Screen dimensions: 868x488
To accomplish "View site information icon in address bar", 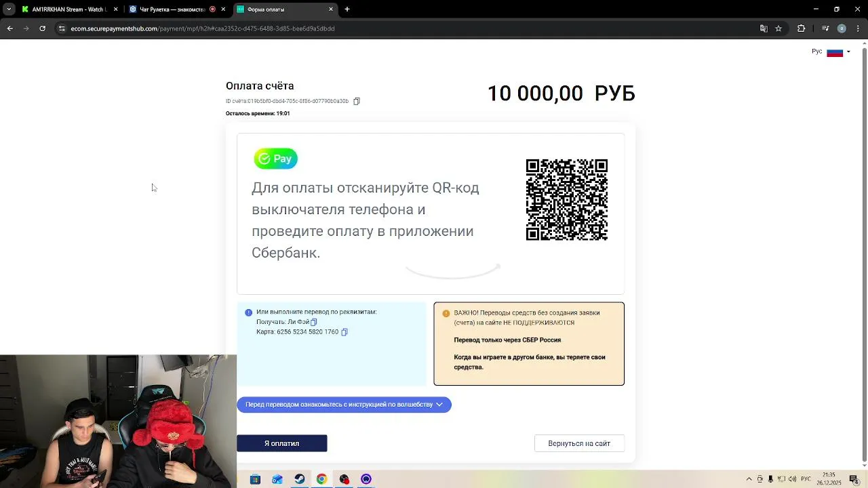I will (62, 28).
